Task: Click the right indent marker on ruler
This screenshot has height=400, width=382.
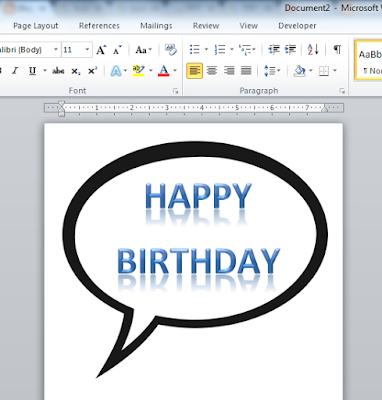Action: 324,108
